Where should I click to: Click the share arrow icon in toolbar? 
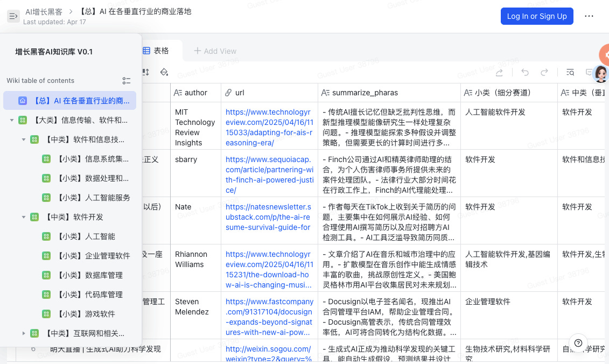click(x=499, y=72)
